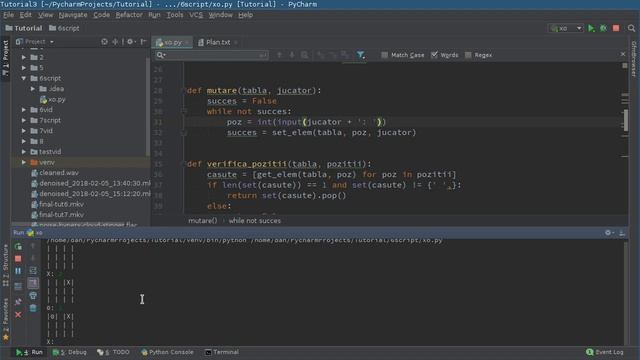Open Search Everywhere magnifier icon
Image resolution: width=640 pixels, height=360 pixels.
tap(631, 28)
